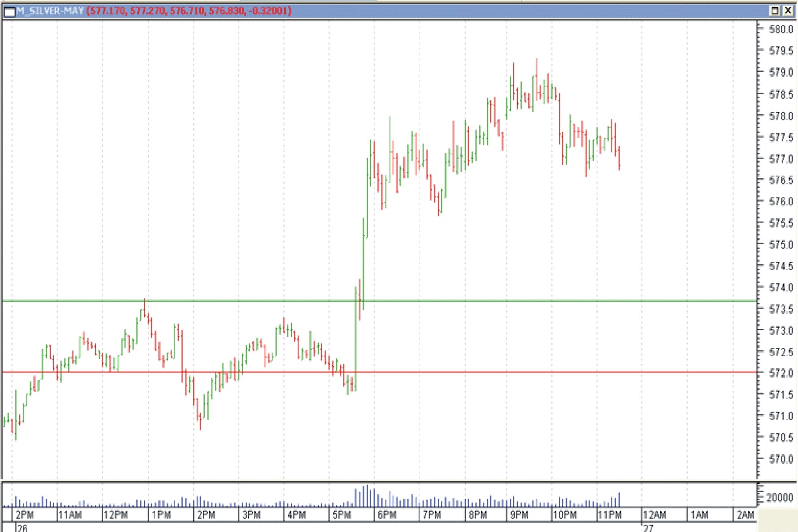798x532 pixels.
Task: Close the M_SILVER-MAY chart window
Action: pyautogui.click(x=788, y=10)
